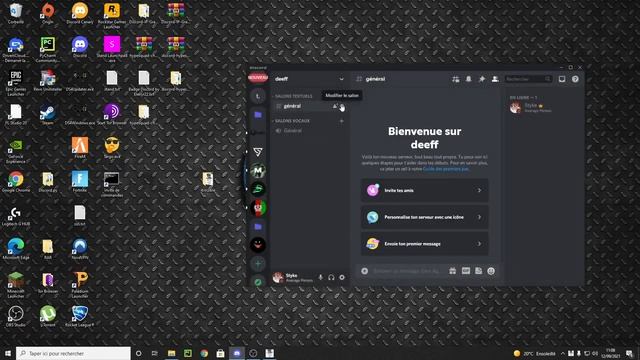Click Discord icon on taskbar
This screenshot has width=640, height=360.
point(237,353)
